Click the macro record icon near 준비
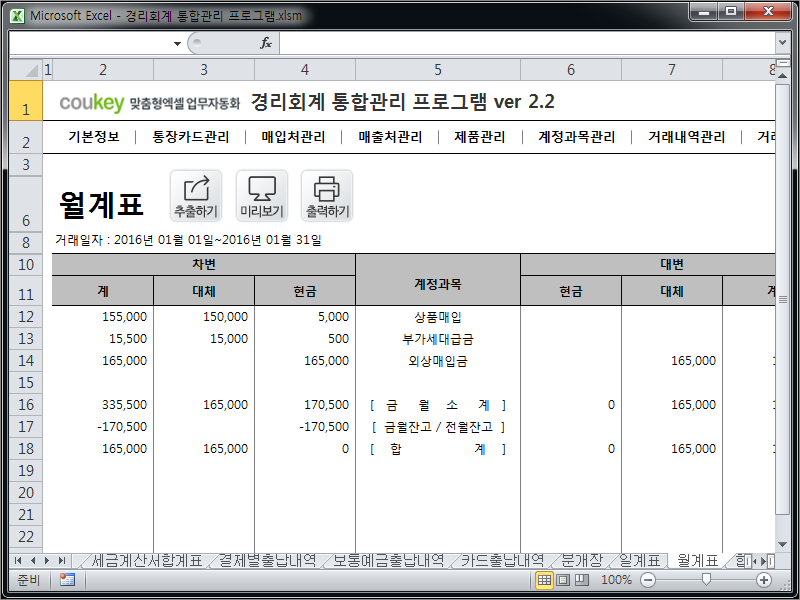The height and width of the screenshot is (600, 800). coord(66,581)
